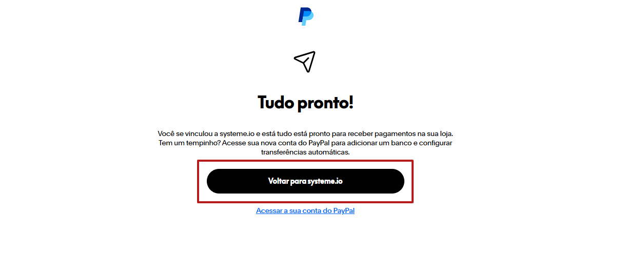Return to systeme.io using the black button
This screenshot has width=644, height=270.
(x=305, y=181)
